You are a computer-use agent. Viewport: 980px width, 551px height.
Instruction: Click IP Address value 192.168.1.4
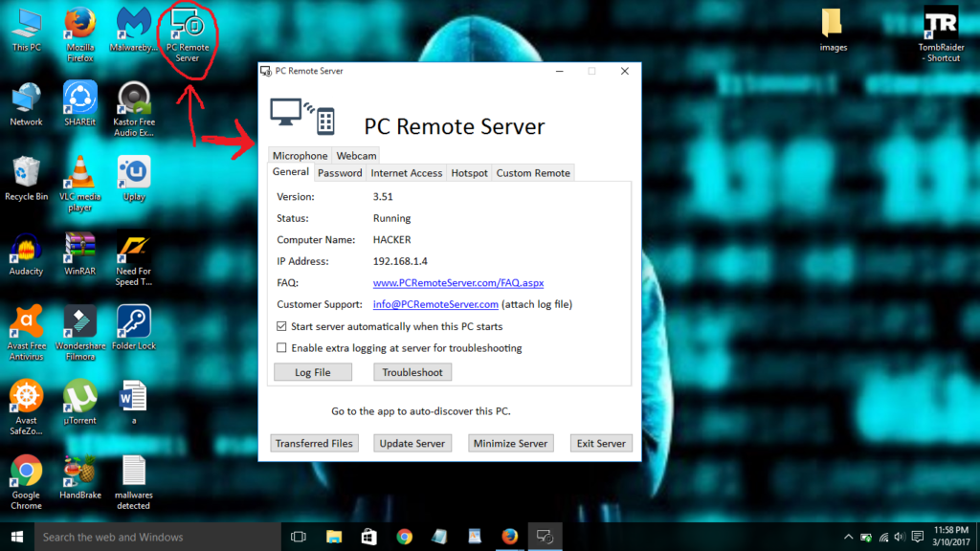(400, 261)
